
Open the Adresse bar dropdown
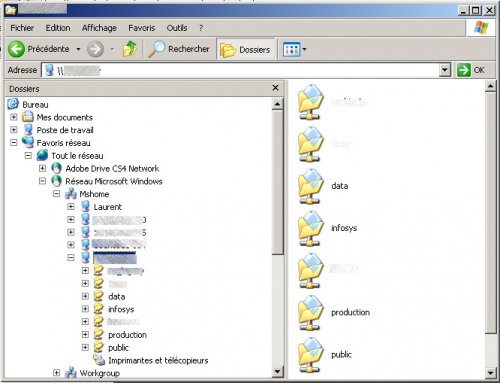click(444, 70)
